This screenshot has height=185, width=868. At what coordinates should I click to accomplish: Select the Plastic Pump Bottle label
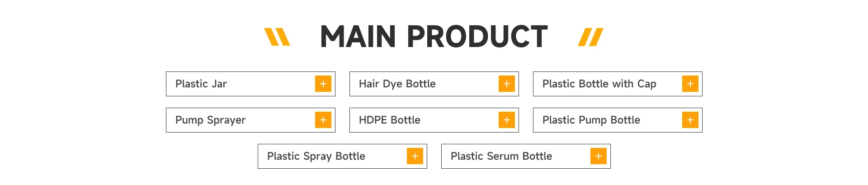pos(591,120)
